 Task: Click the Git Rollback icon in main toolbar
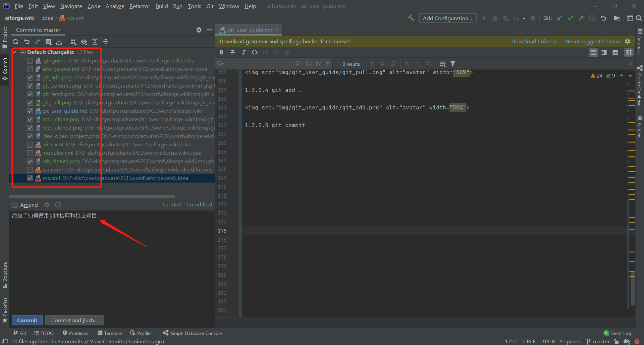pos(603,18)
